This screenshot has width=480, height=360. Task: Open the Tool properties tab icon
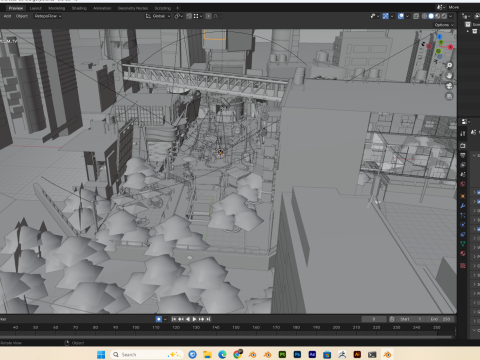tap(463, 134)
